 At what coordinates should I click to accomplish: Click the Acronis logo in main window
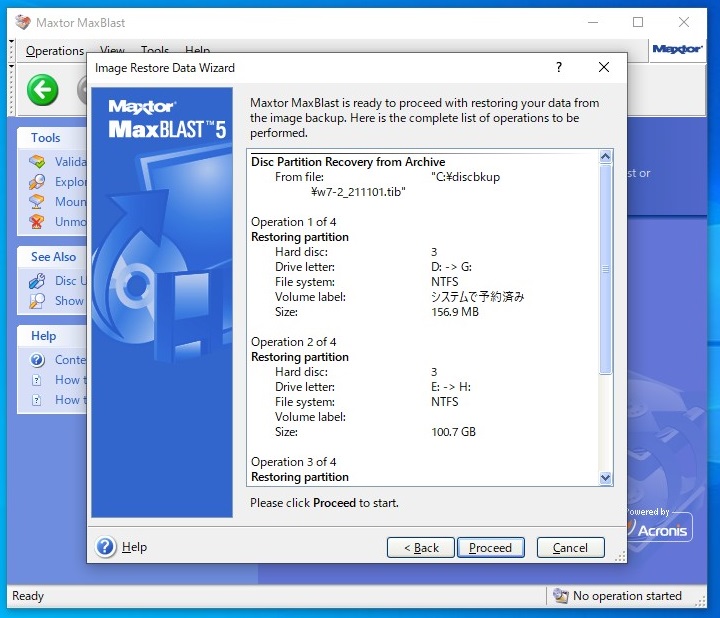662,530
